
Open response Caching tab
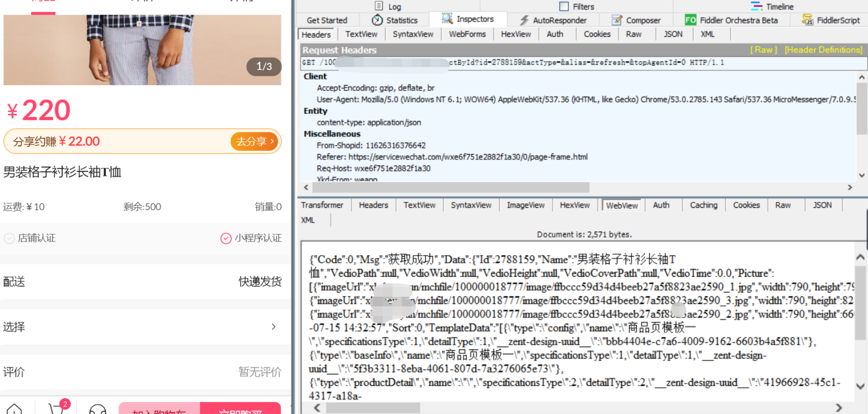704,205
